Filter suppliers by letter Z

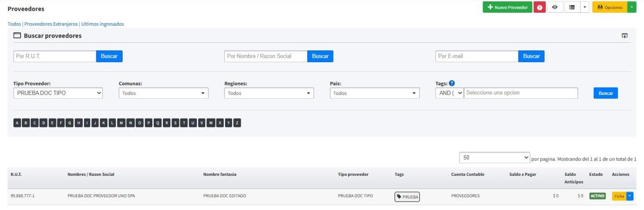tap(237, 123)
